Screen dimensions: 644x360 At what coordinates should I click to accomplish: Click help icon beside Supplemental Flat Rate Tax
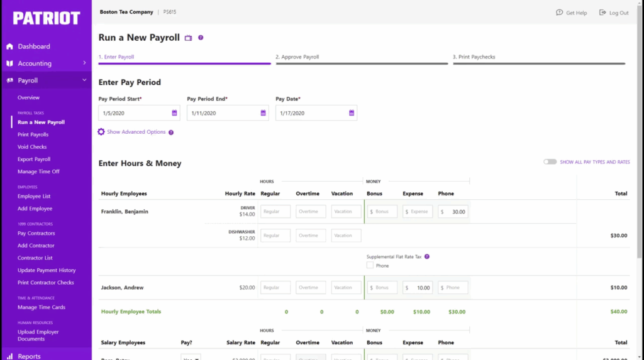coord(427,256)
